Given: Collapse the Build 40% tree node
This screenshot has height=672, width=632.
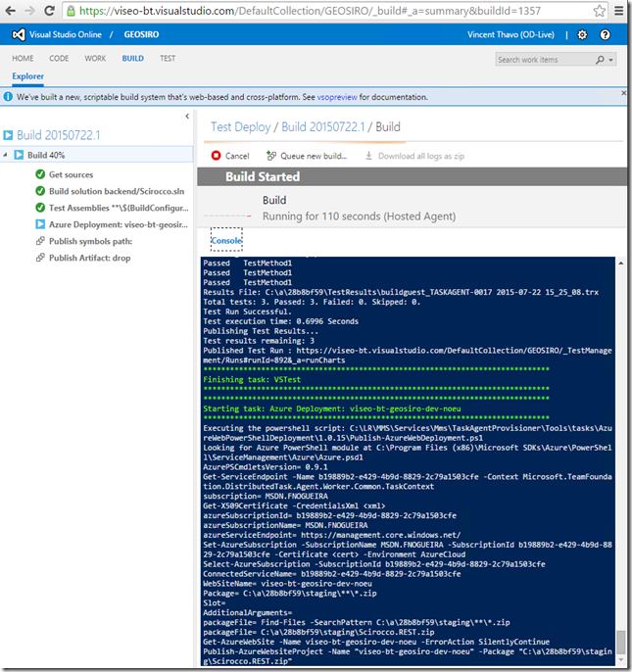Looking at the screenshot, I should 5,155.
